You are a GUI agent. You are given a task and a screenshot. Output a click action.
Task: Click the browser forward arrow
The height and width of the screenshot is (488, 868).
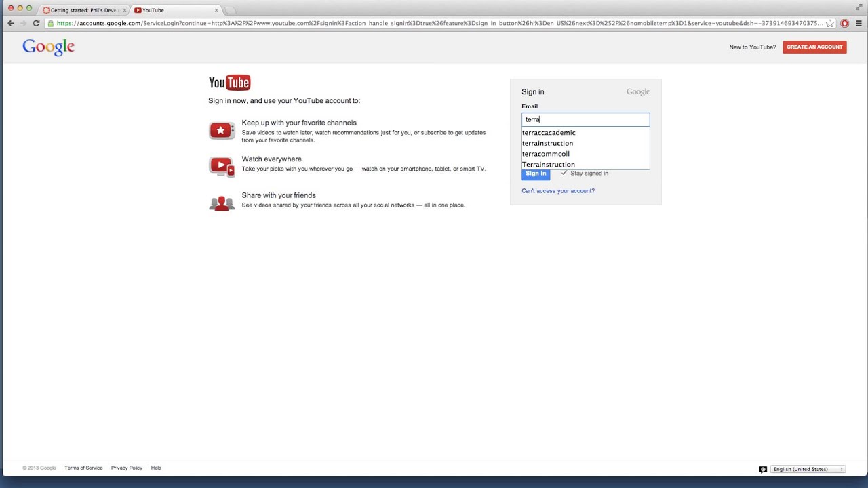(24, 23)
